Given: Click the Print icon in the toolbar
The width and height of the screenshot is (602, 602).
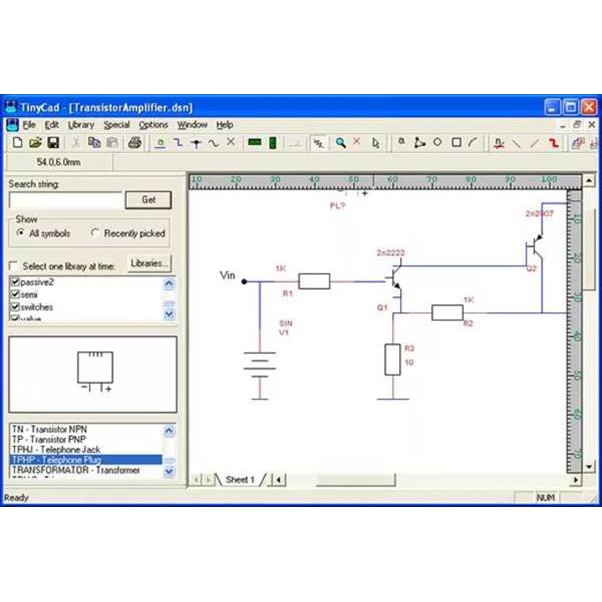Looking at the screenshot, I should click(135, 144).
